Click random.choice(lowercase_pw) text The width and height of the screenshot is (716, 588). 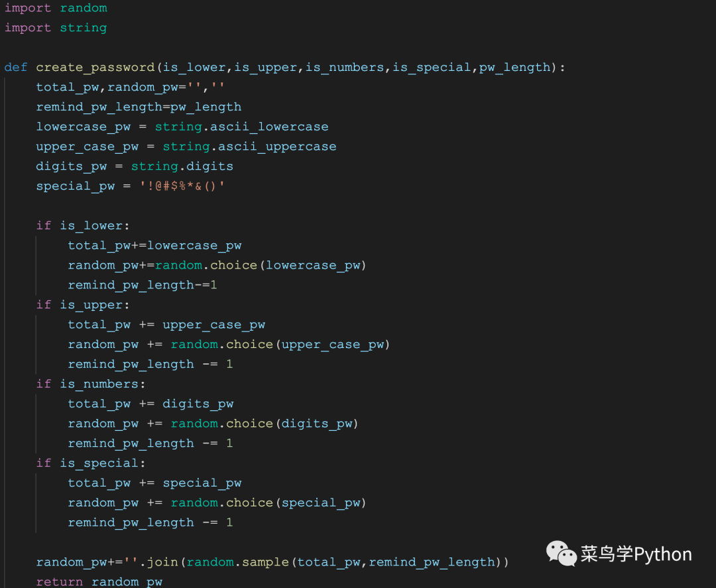point(261,265)
